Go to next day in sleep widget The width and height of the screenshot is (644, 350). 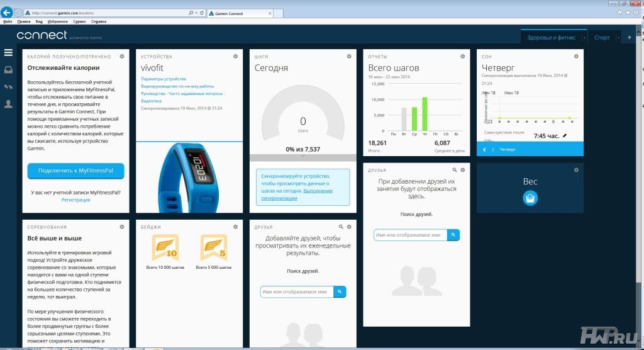pos(493,150)
